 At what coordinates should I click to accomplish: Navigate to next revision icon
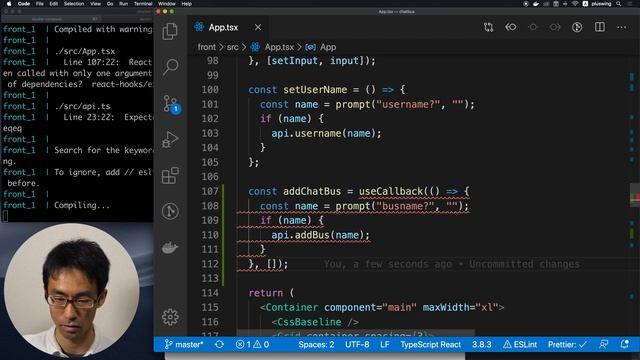(x=555, y=27)
